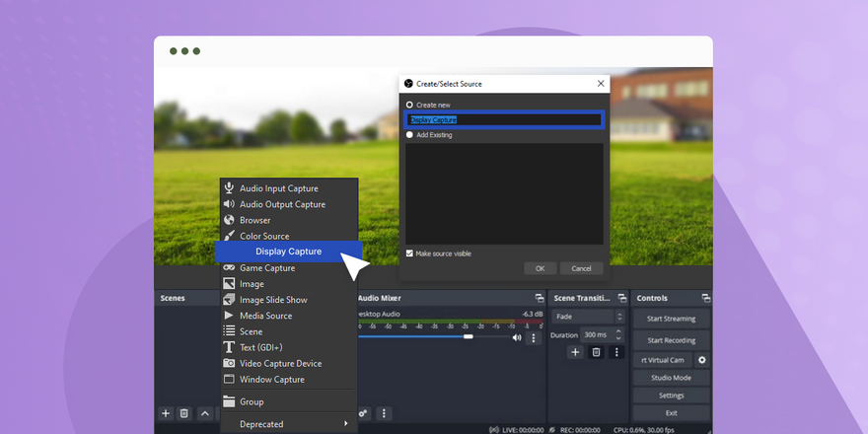Click Start Recording

[x=671, y=340]
